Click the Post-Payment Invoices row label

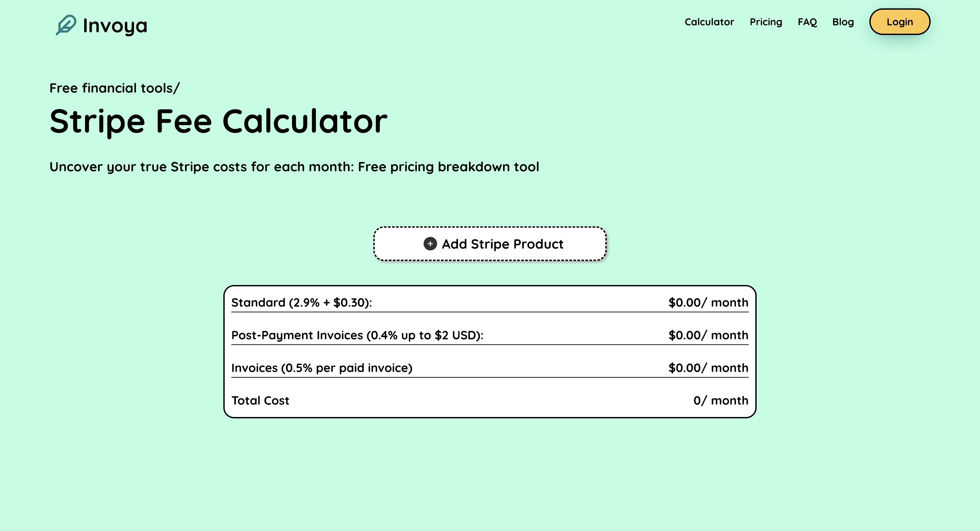tap(357, 335)
